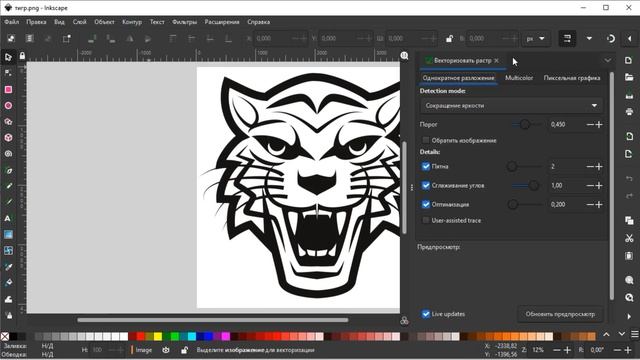640x360 pixels.
Task: Select the Text tool
Action: [8, 218]
